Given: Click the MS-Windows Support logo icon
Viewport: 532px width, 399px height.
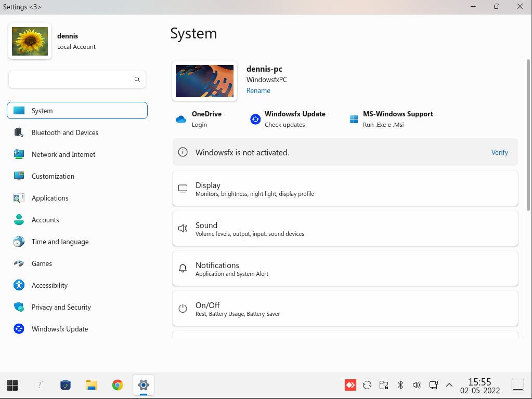Looking at the screenshot, I should click(x=354, y=119).
